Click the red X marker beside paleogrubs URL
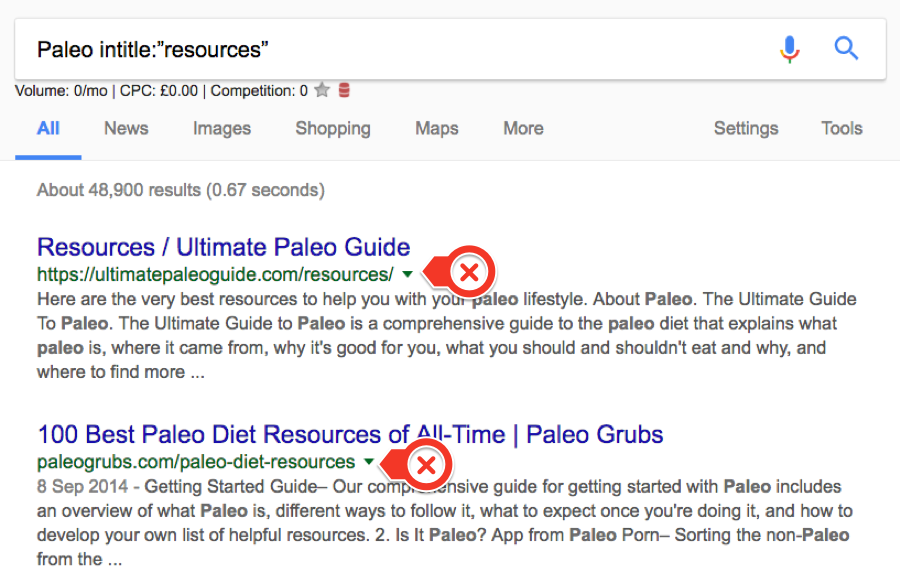The height and width of the screenshot is (582, 900). 426,464
